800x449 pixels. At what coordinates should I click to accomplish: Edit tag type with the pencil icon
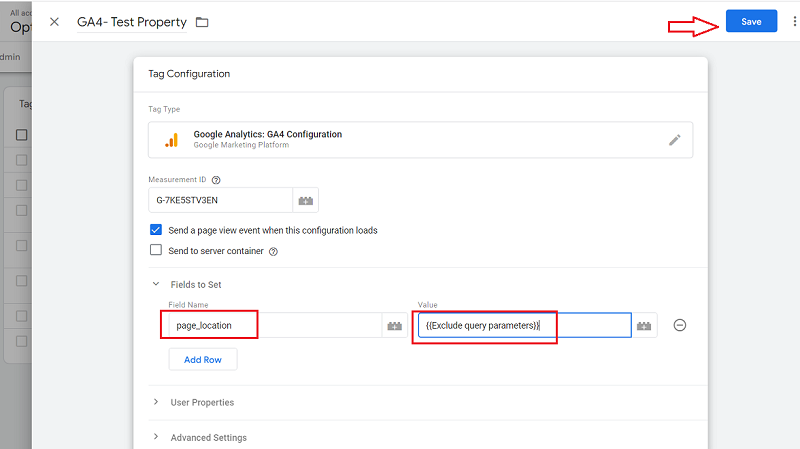tap(674, 140)
